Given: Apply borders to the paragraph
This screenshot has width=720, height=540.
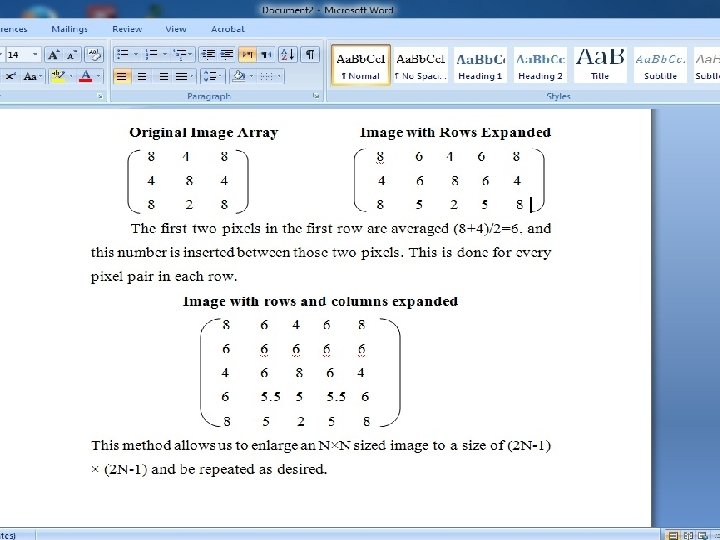Looking at the screenshot, I should coord(266,76).
